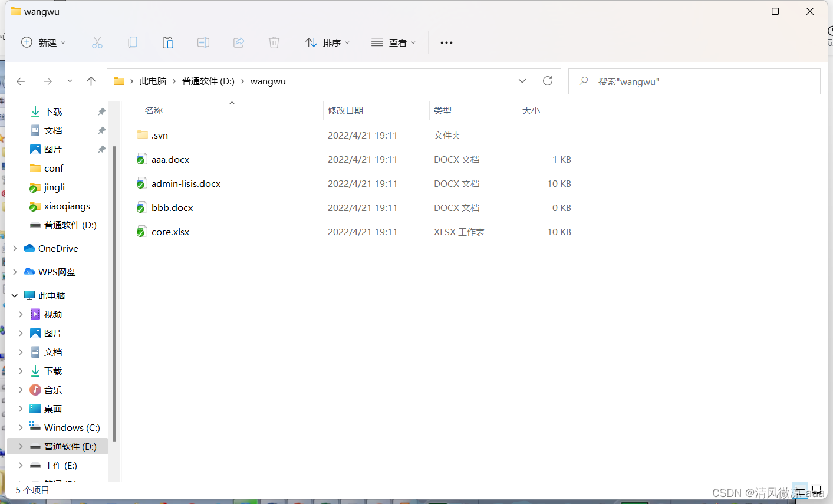Open the 排序 sort dropdown
The image size is (833, 504).
[328, 42]
